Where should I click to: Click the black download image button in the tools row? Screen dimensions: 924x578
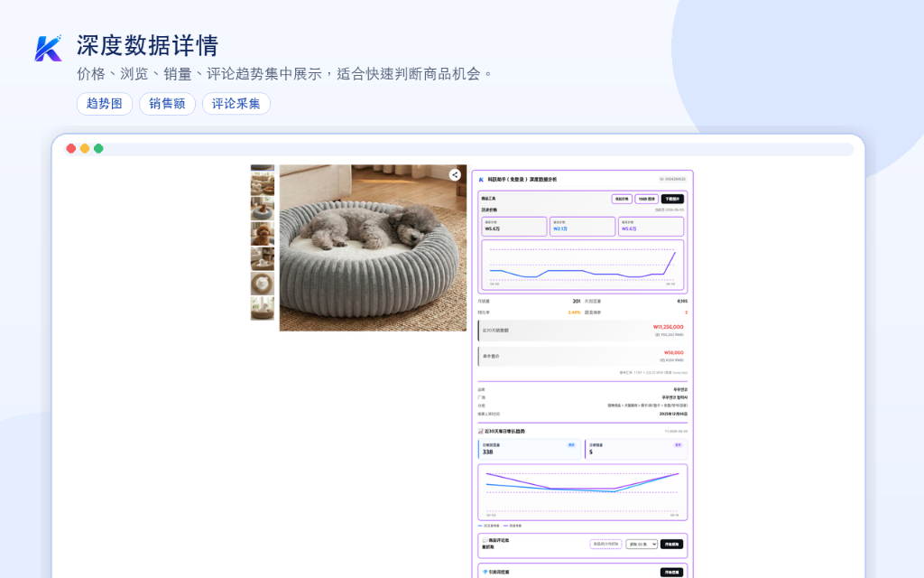point(672,199)
